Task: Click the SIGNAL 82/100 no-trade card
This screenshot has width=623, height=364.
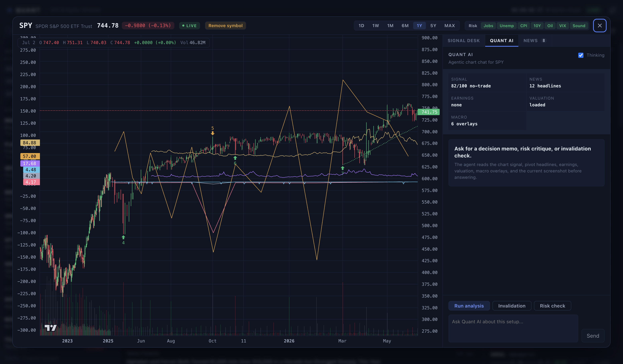Action: tap(487, 83)
